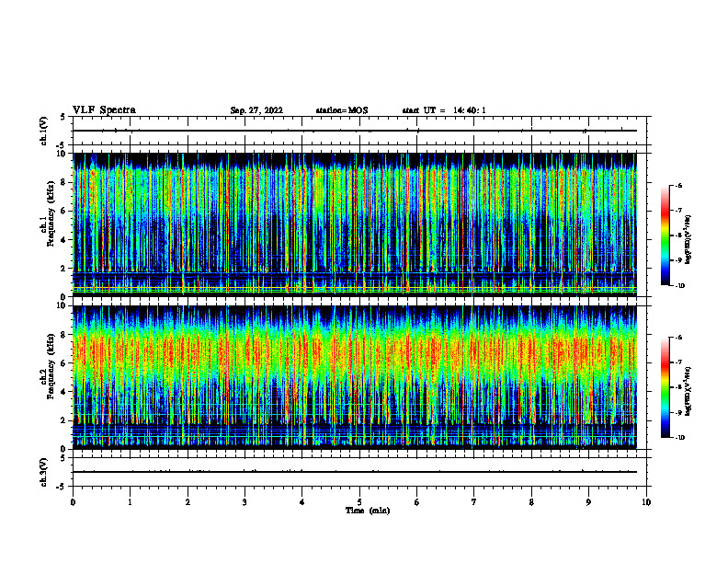Viewport: 728px width, 563px height.
Task: Click the "4" tick on the time axis
Action: point(302,502)
